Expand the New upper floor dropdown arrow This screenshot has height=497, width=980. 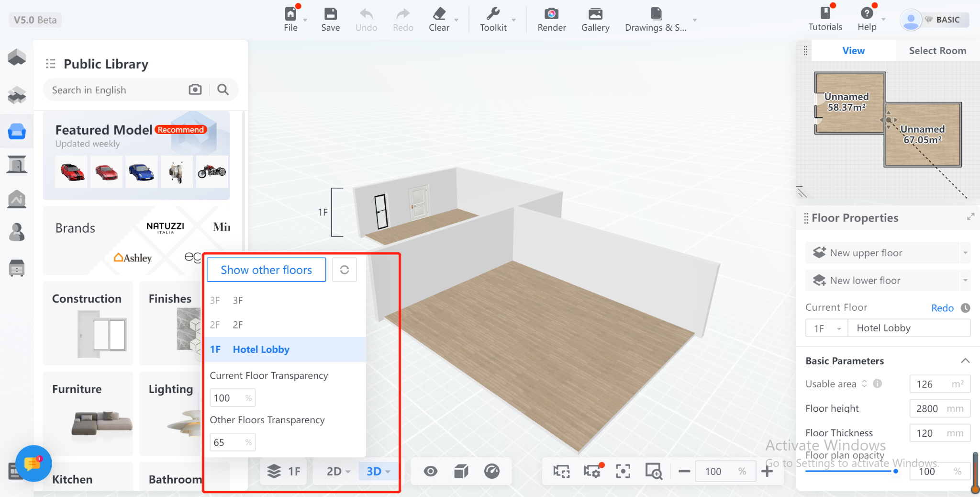click(965, 253)
